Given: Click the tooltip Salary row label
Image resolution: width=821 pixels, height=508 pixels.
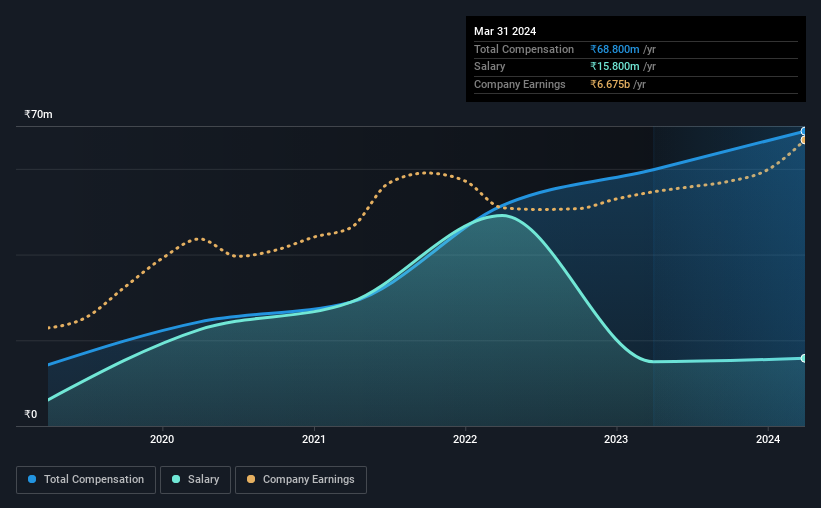Looking at the screenshot, I should 490,67.
